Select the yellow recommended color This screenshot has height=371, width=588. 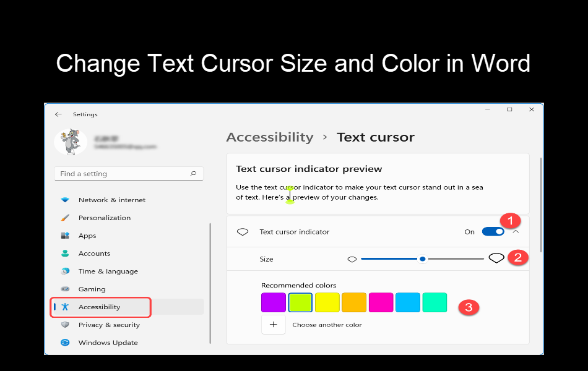coord(327,302)
